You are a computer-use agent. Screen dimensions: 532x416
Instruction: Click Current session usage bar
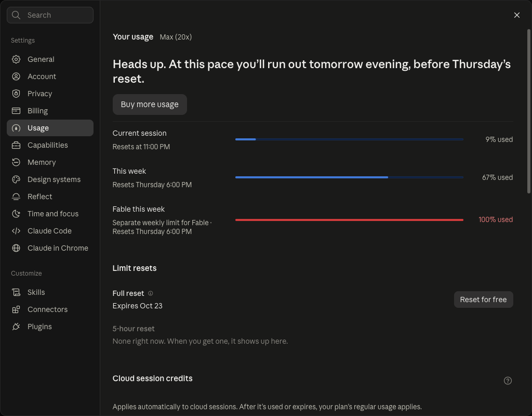pyautogui.click(x=349, y=139)
